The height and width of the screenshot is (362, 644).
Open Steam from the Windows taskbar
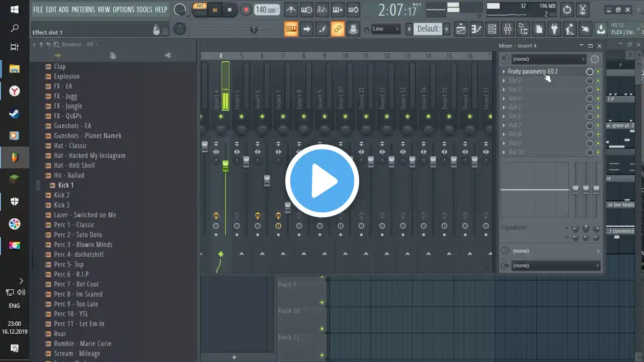(x=15, y=114)
